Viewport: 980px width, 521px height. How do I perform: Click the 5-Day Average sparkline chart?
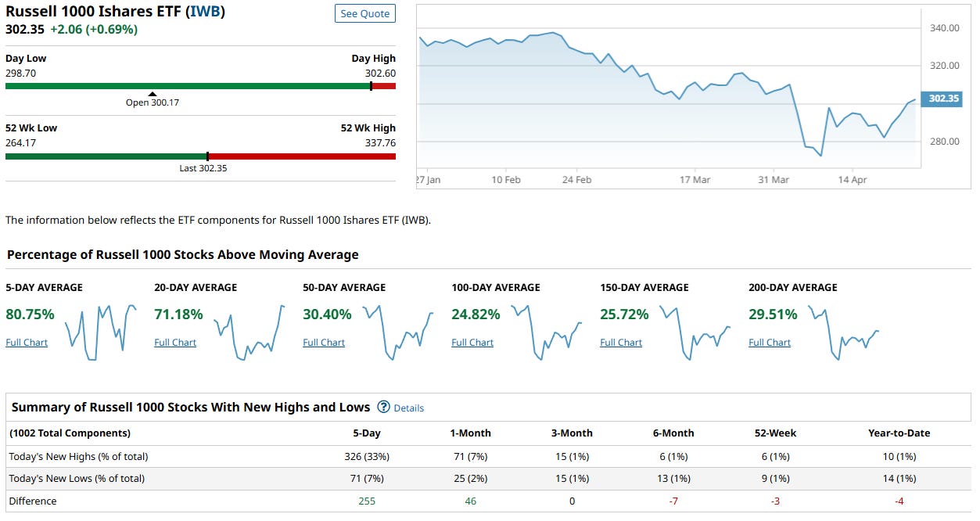click(x=100, y=332)
